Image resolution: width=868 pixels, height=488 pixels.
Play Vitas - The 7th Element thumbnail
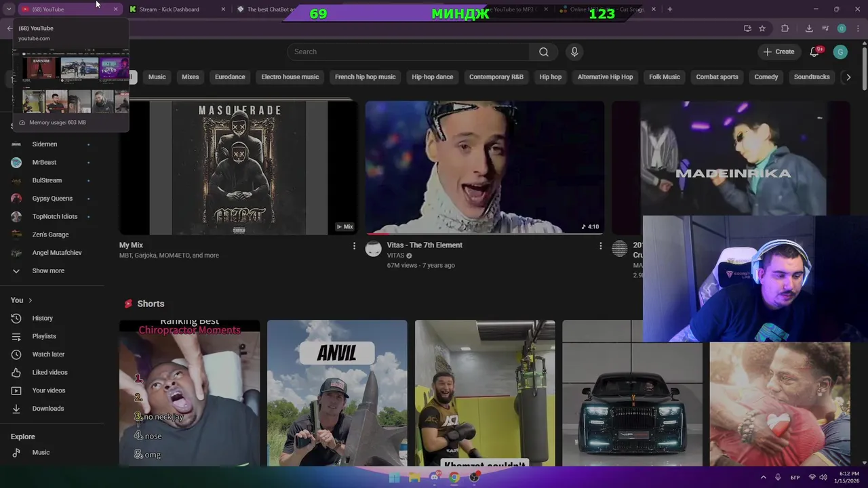click(x=485, y=168)
